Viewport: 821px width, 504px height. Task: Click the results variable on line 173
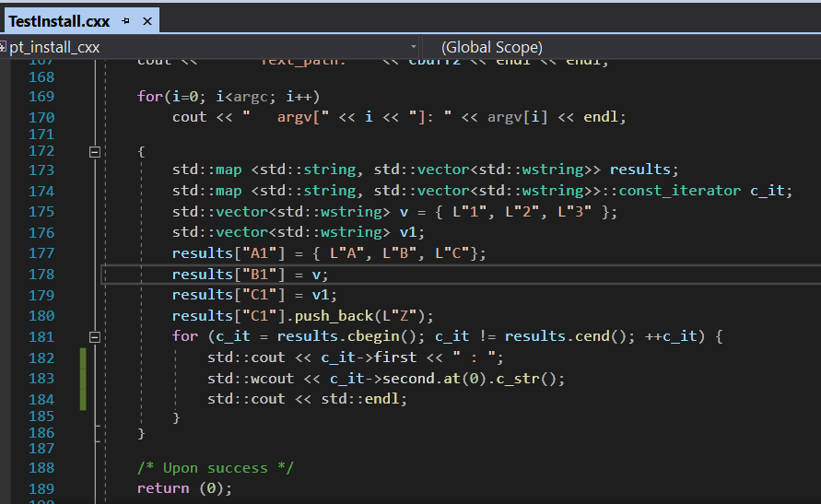tap(642, 170)
